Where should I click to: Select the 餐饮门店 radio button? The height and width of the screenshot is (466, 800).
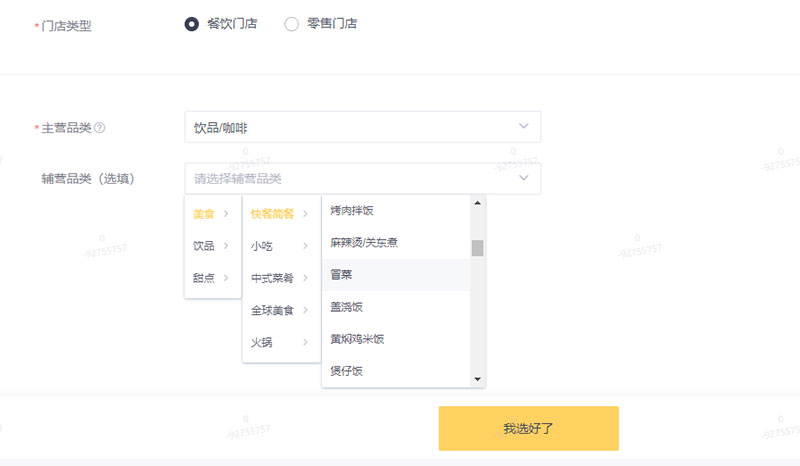[192, 24]
